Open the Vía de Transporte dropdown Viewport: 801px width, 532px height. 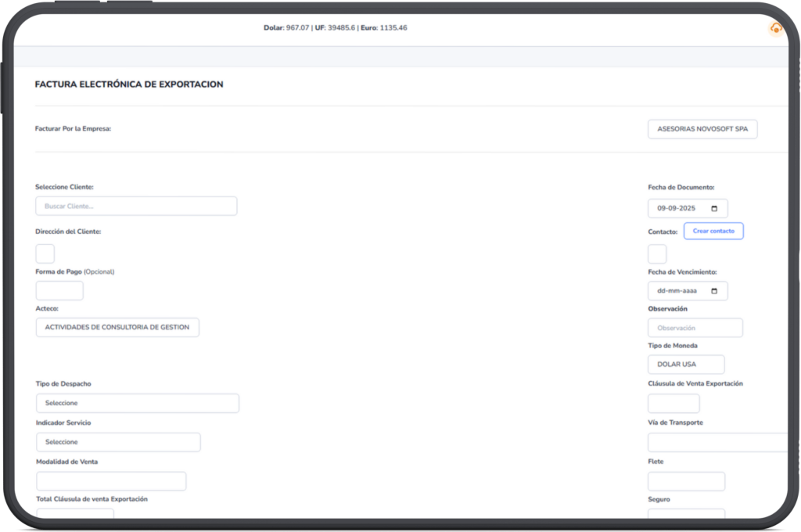pyautogui.click(x=717, y=442)
